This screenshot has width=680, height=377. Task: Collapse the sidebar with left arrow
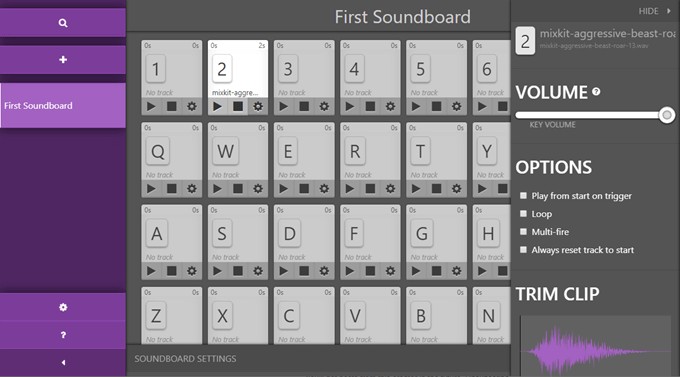pos(63,363)
